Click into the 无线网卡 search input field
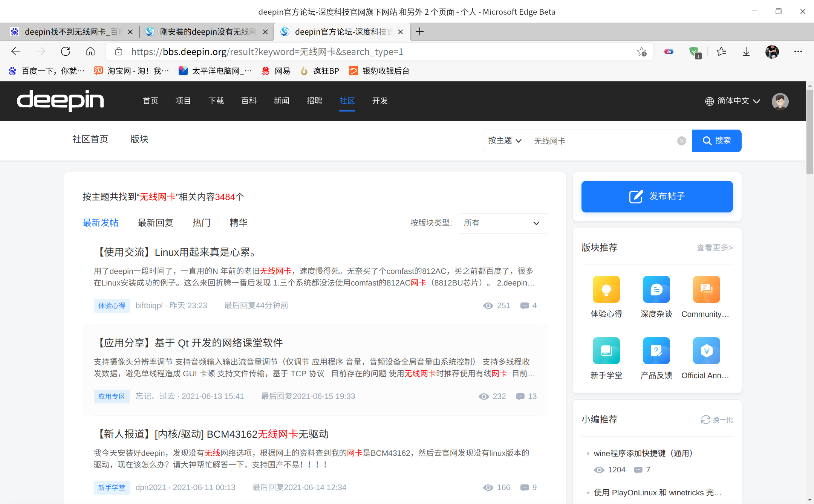Screen dimensions: 814x504 coord(603,141)
